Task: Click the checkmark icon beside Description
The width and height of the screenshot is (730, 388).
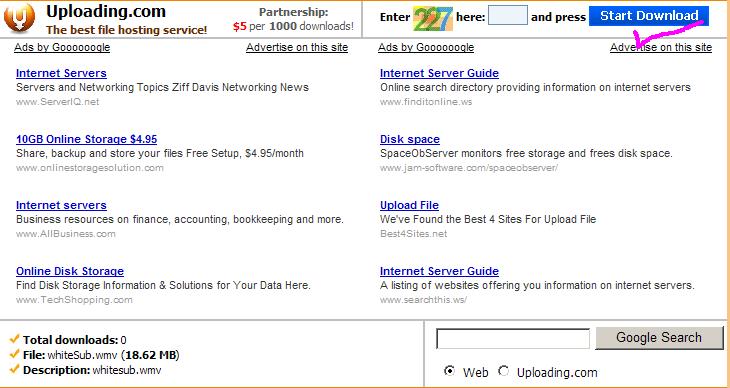Action: 14,369
